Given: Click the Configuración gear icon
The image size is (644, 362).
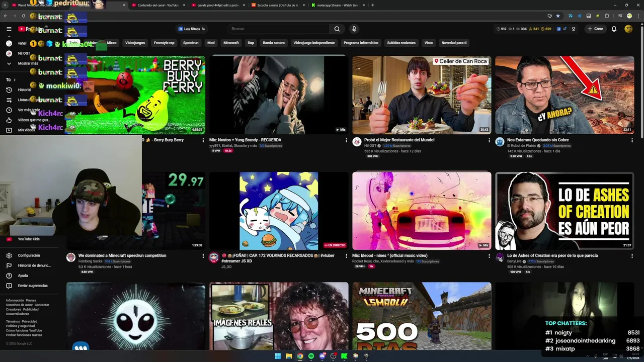Looking at the screenshot, I should coord(9,255).
